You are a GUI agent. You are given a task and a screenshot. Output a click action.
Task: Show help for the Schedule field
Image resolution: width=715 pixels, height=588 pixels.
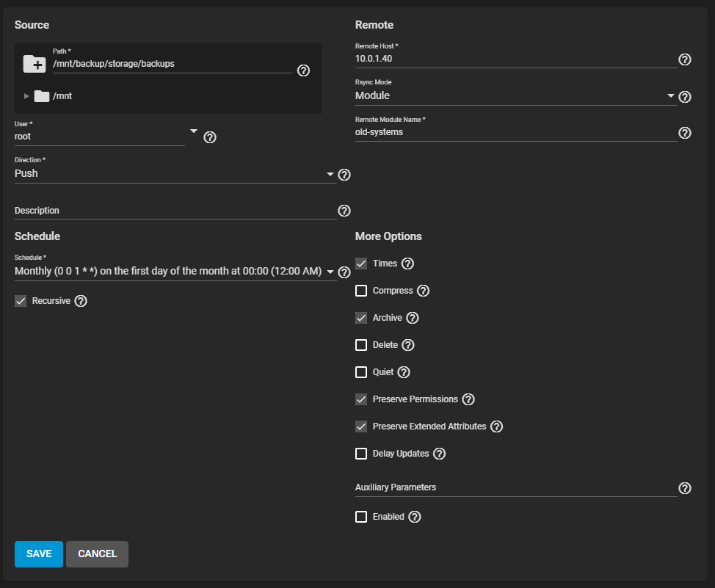[x=344, y=272]
